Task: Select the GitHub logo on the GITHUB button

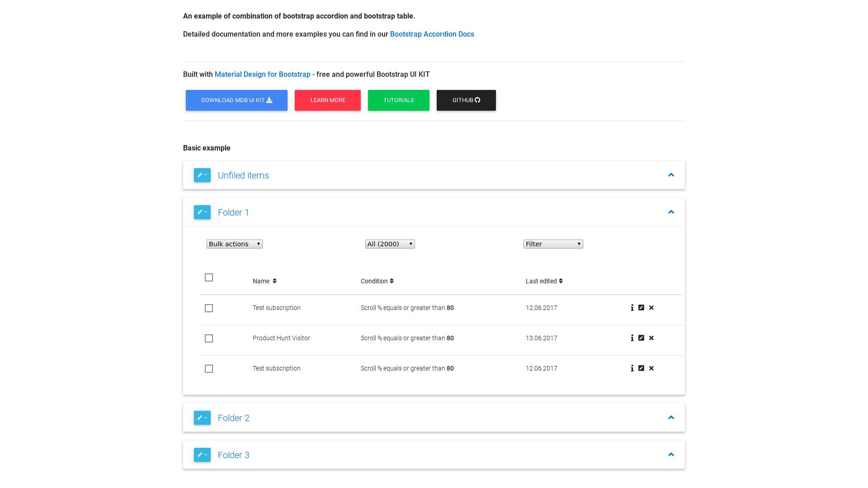Action: [x=478, y=100]
